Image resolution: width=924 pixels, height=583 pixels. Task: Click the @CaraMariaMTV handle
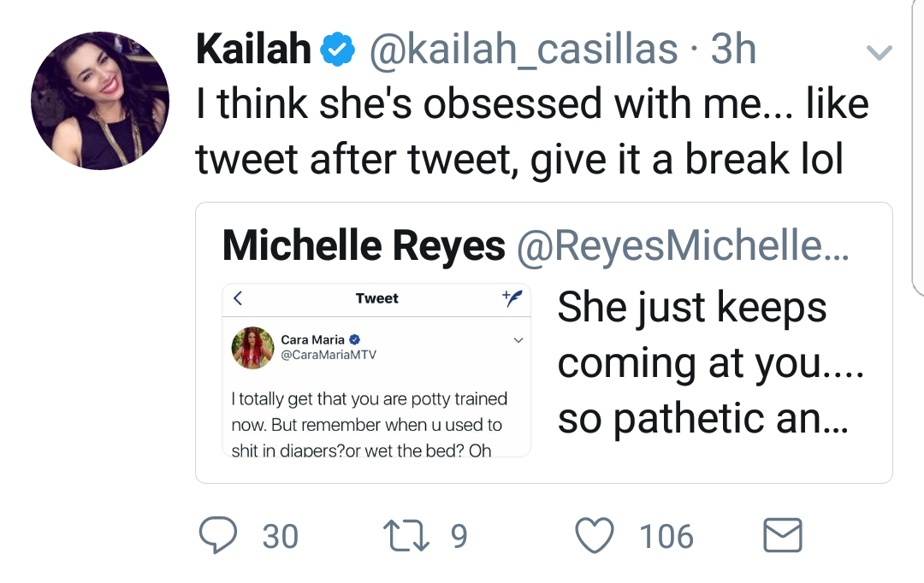(329, 355)
